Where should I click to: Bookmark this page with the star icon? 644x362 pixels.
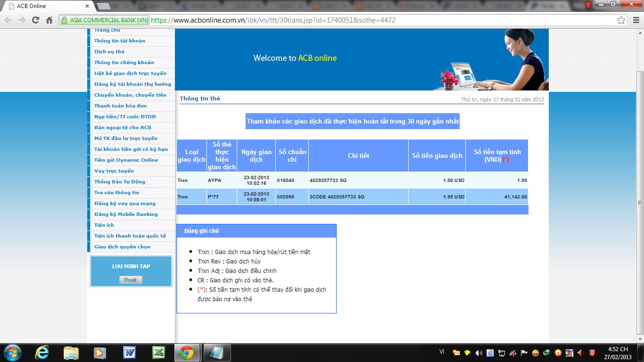621,20
